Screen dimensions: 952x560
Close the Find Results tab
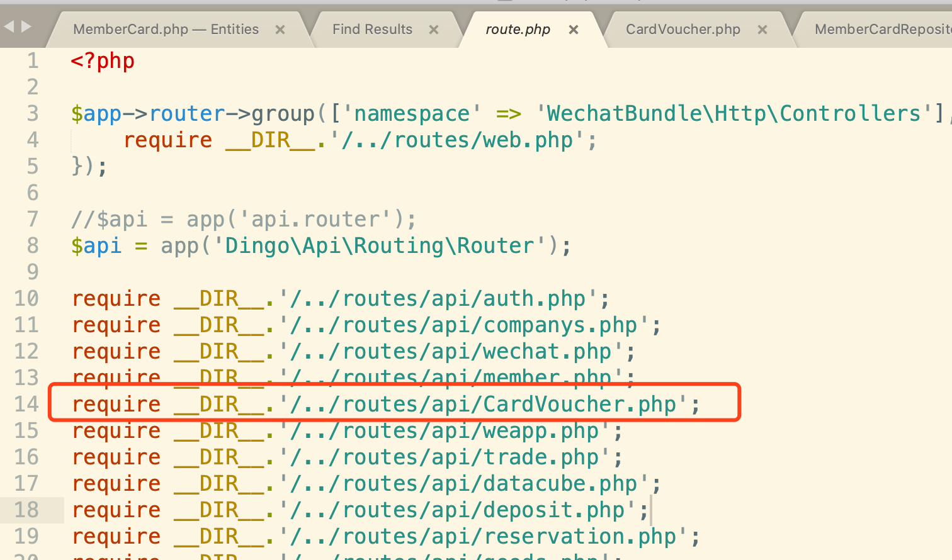point(433,30)
